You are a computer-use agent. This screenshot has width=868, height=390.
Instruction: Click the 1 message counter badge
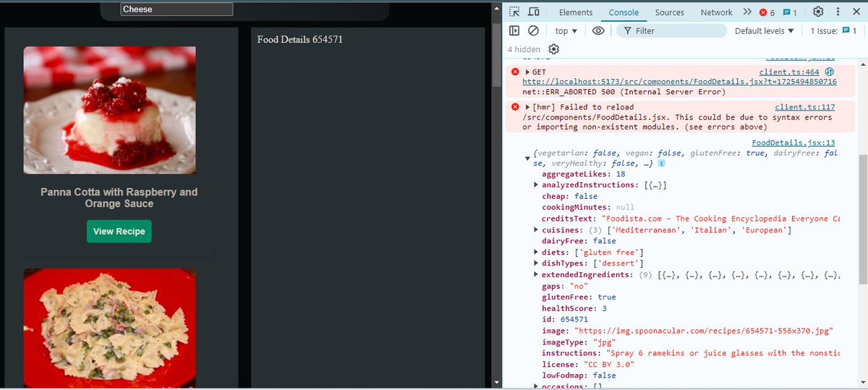791,12
